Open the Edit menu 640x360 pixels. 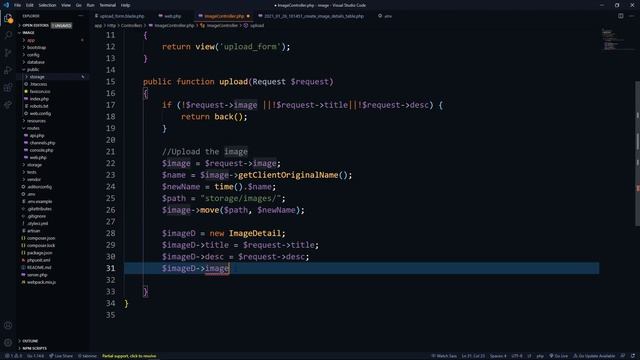(x=30, y=5)
